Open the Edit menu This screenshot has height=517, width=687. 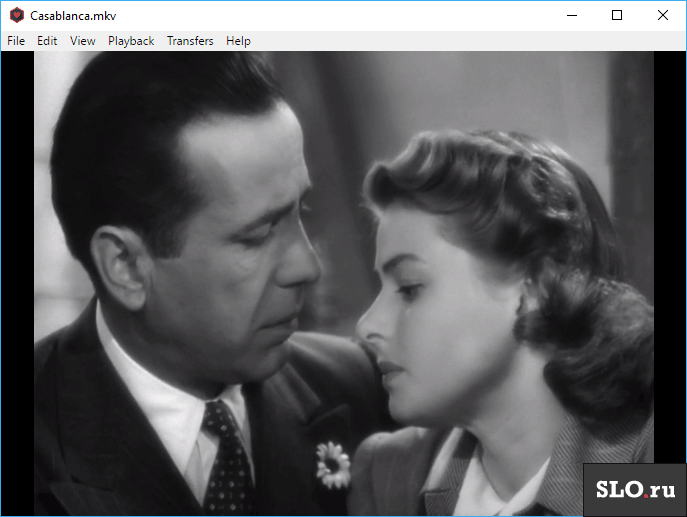click(x=47, y=41)
